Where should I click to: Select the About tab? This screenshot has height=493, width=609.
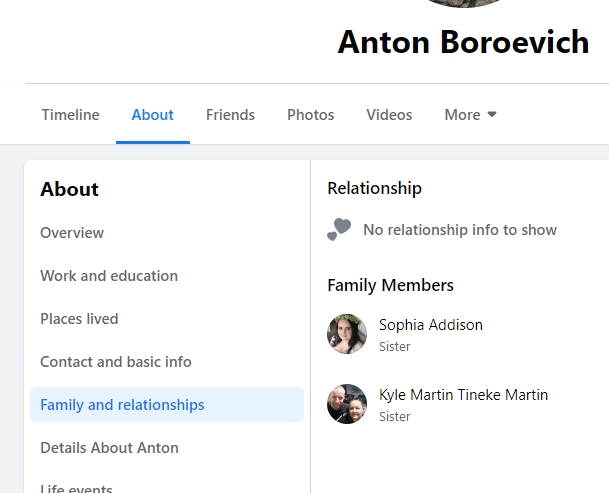click(153, 115)
